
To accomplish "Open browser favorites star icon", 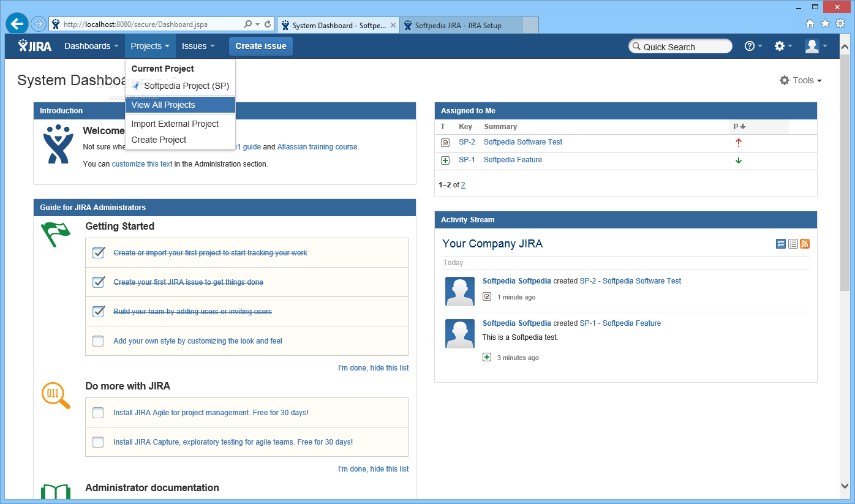I will click(x=825, y=24).
